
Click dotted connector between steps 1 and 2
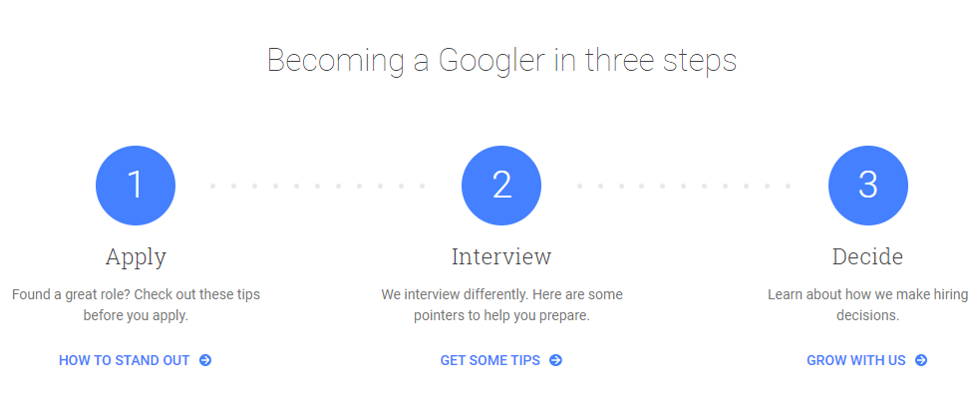(317, 186)
